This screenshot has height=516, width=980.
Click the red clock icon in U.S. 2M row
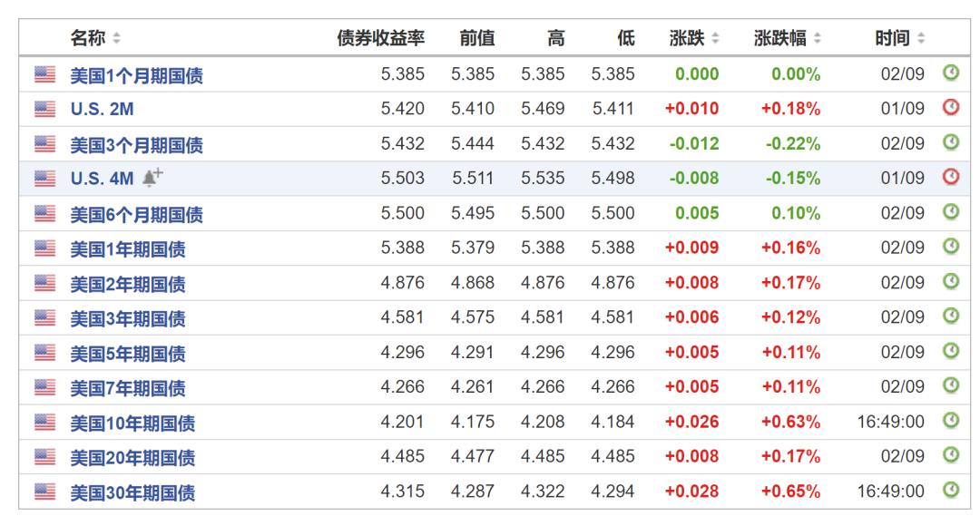point(950,107)
